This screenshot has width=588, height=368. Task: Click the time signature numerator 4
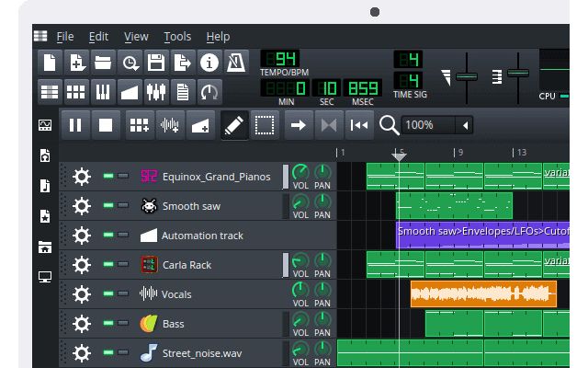pyautogui.click(x=408, y=59)
